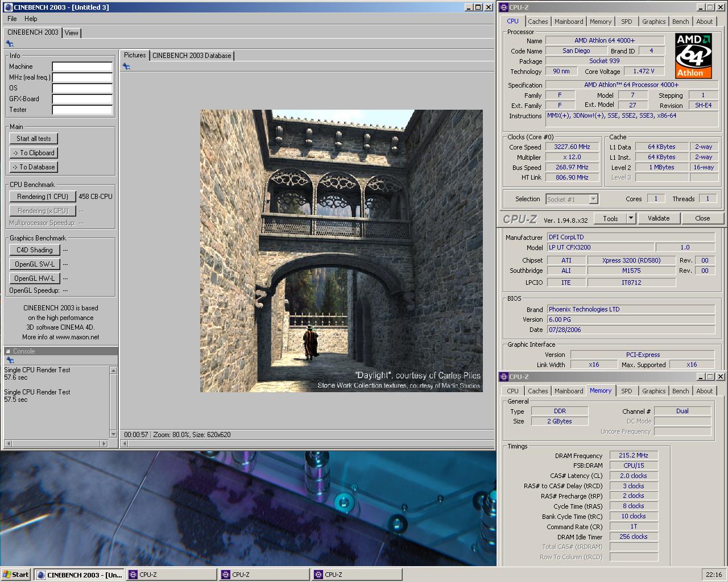
Task: Activate the first CPU-Z taskbar button
Action: coord(171,575)
